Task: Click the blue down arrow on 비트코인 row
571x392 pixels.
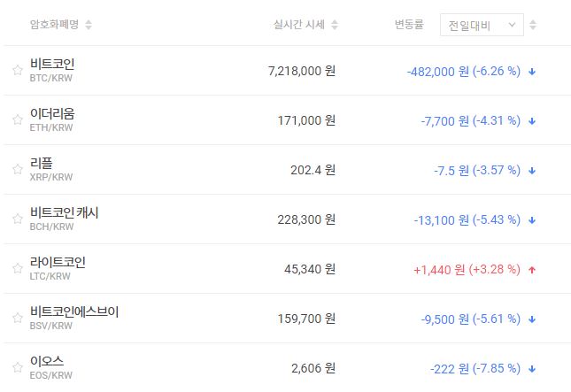Action: tap(531, 71)
